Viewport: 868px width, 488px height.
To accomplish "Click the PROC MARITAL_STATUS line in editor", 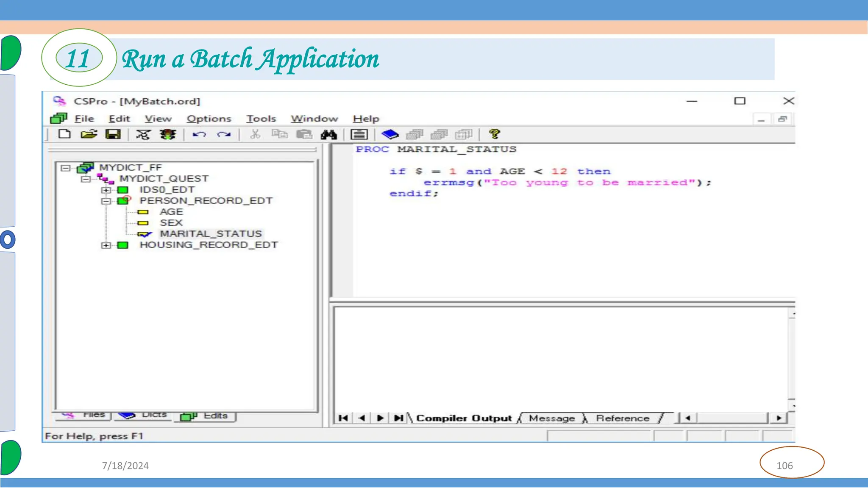I will pyautogui.click(x=436, y=149).
